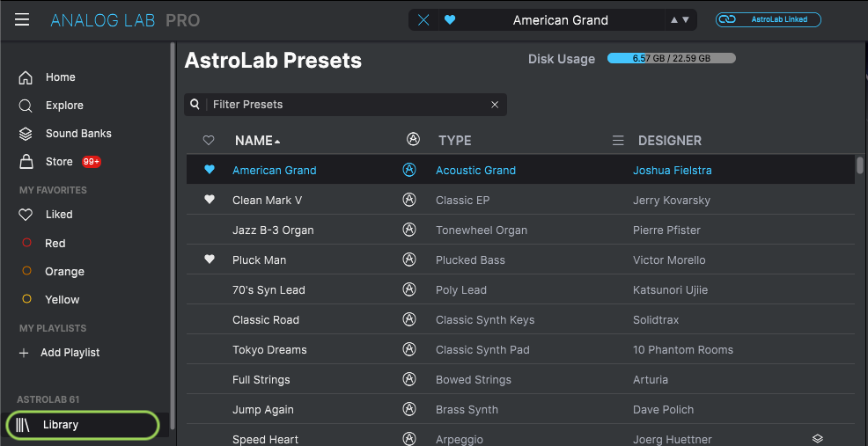Click the X icon beside preset name
Screen dimensions: 868x446
point(423,20)
